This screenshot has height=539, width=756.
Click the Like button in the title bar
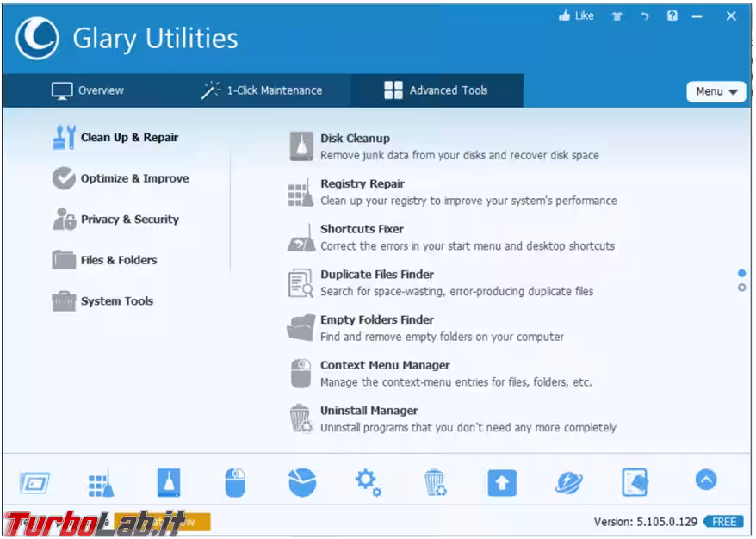point(576,16)
